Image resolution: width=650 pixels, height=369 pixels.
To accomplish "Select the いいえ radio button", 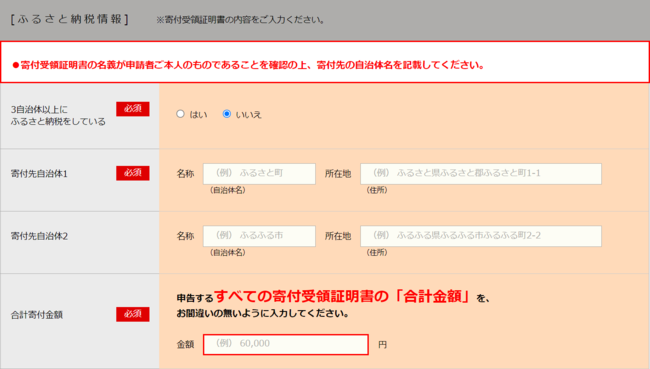I will point(227,114).
